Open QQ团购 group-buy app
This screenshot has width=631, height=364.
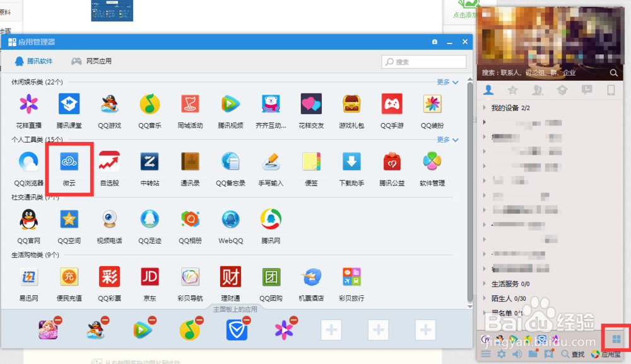pos(271,277)
